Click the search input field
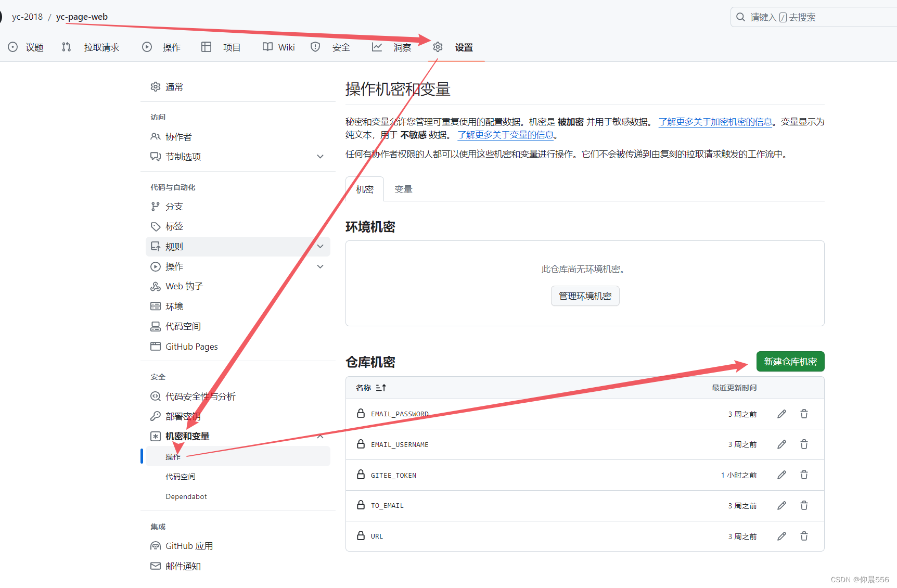Viewport: 897px width, 588px height. point(814,17)
